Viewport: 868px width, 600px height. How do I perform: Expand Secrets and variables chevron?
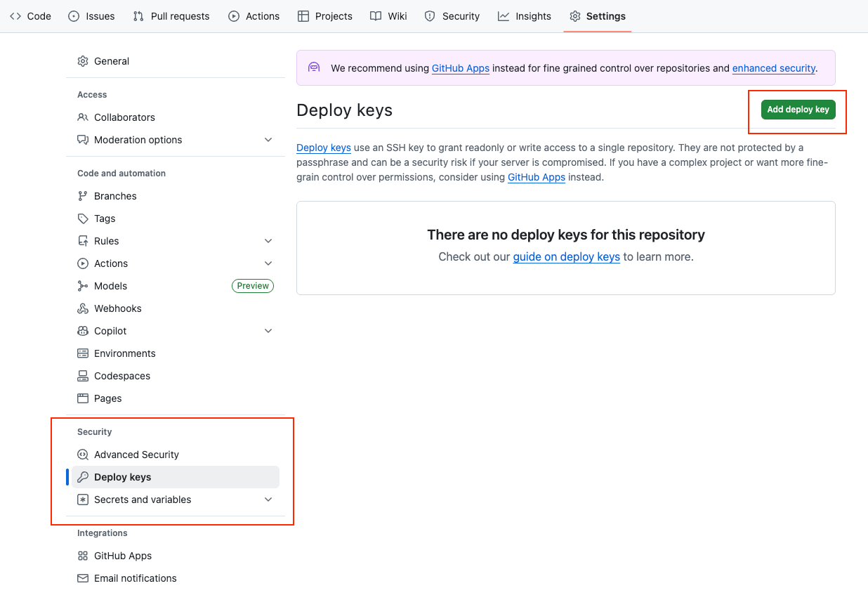coord(268,500)
